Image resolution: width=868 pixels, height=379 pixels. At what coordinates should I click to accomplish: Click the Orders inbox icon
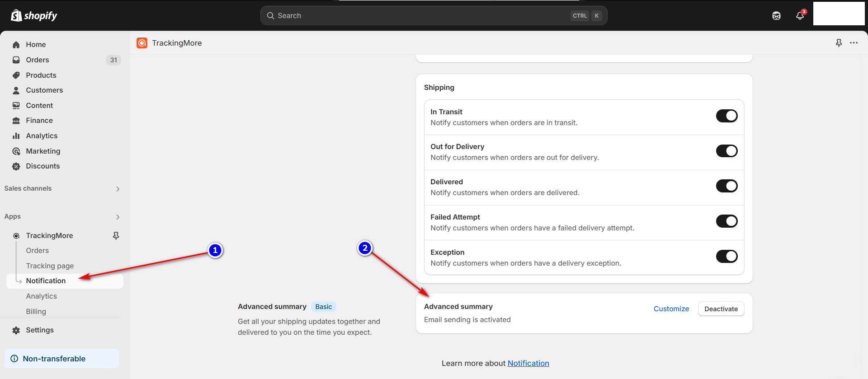16,60
